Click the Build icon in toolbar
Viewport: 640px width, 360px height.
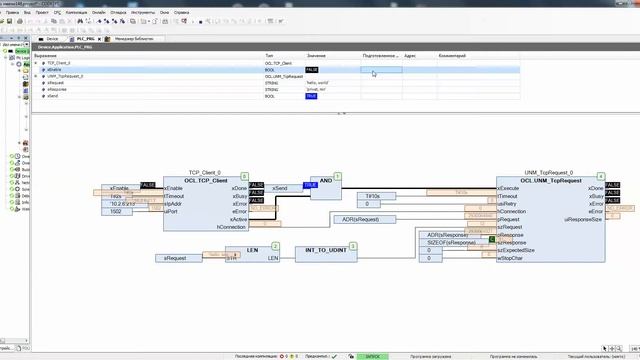[165, 21]
